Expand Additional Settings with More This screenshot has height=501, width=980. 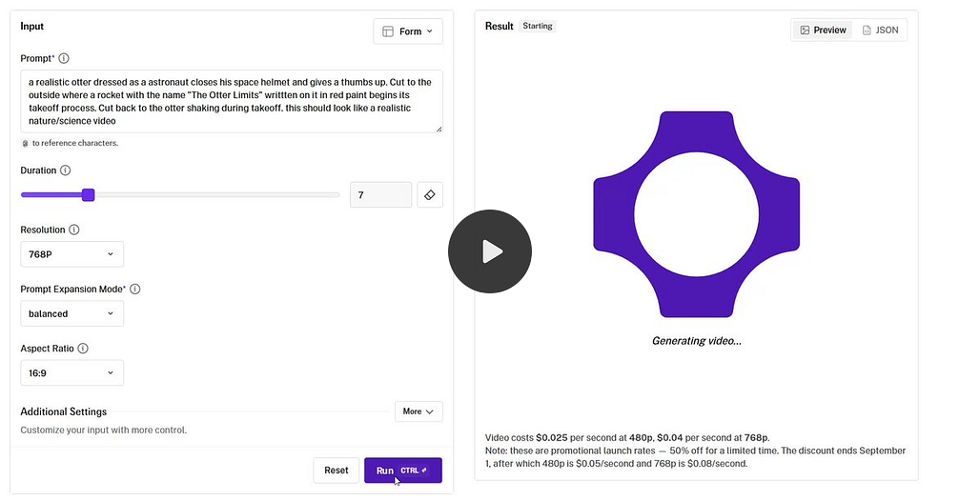click(419, 411)
